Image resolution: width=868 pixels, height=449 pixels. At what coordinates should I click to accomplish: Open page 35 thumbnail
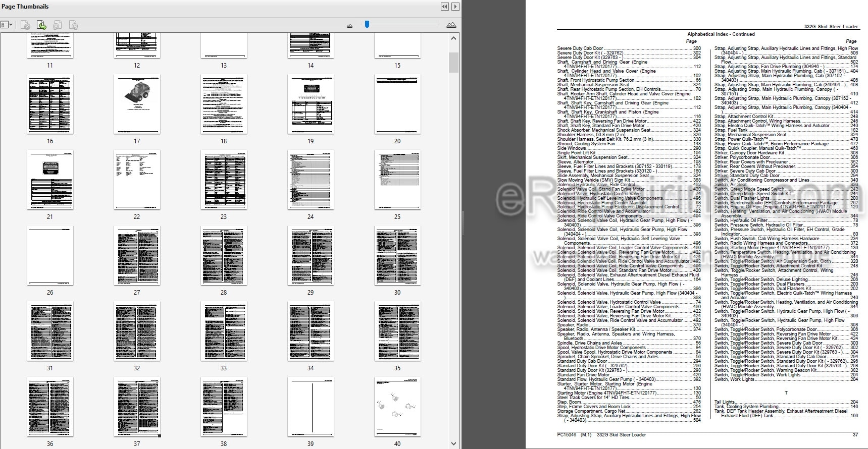[x=397, y=331]
